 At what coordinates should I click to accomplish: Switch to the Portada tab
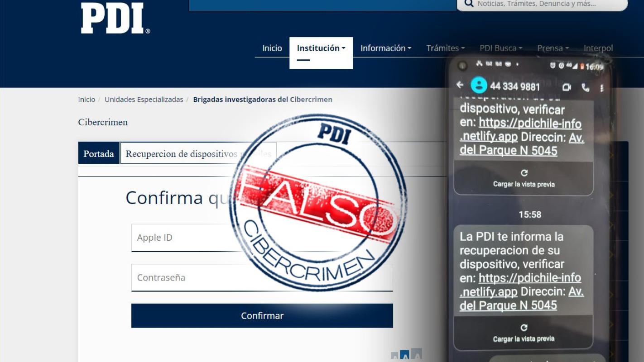click(99, 153)
